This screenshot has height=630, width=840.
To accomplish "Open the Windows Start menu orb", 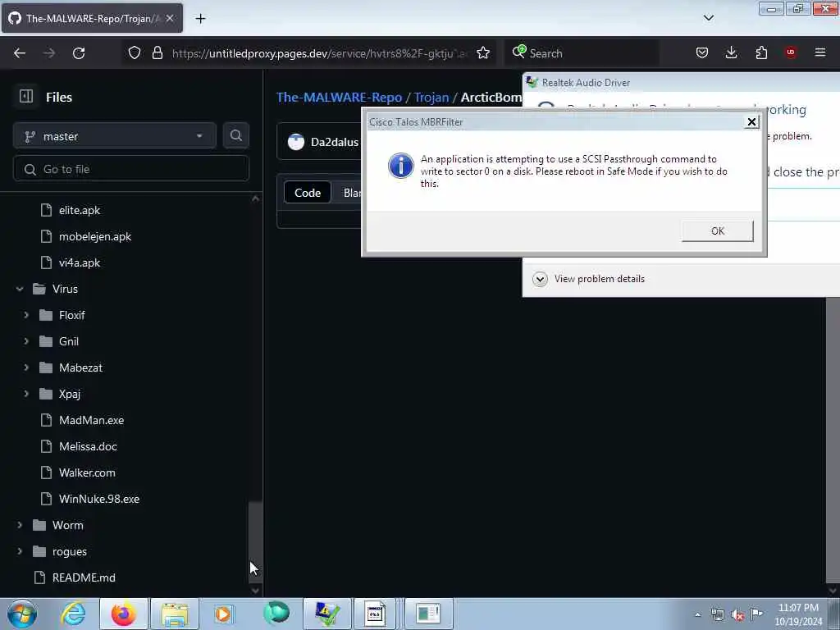I will coord(22,614).
